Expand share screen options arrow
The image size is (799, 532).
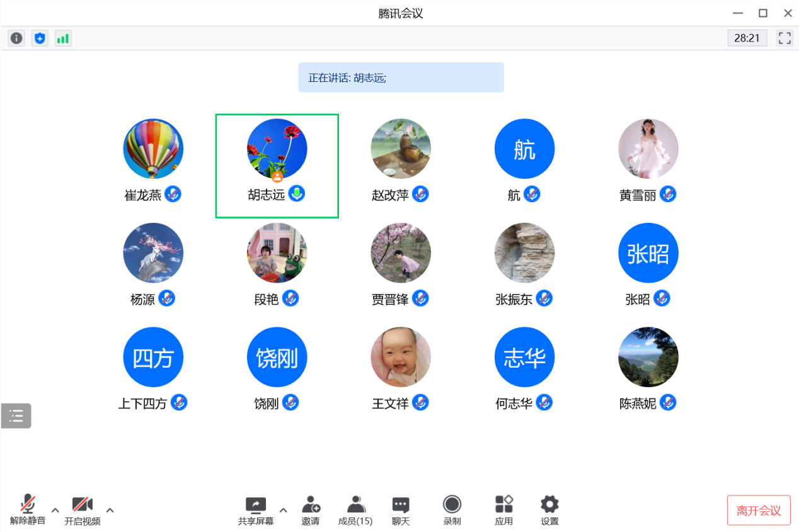[283, 510]
